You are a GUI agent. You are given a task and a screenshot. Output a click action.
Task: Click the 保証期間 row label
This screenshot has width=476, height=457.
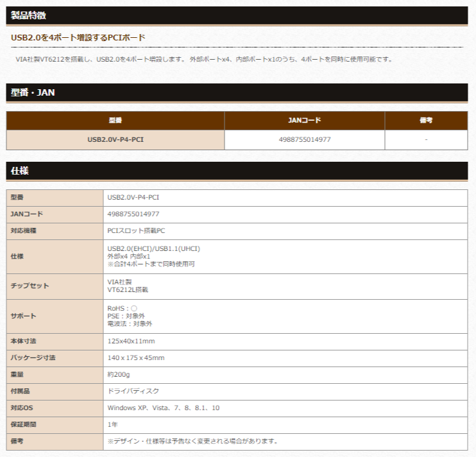pos(24,424)
